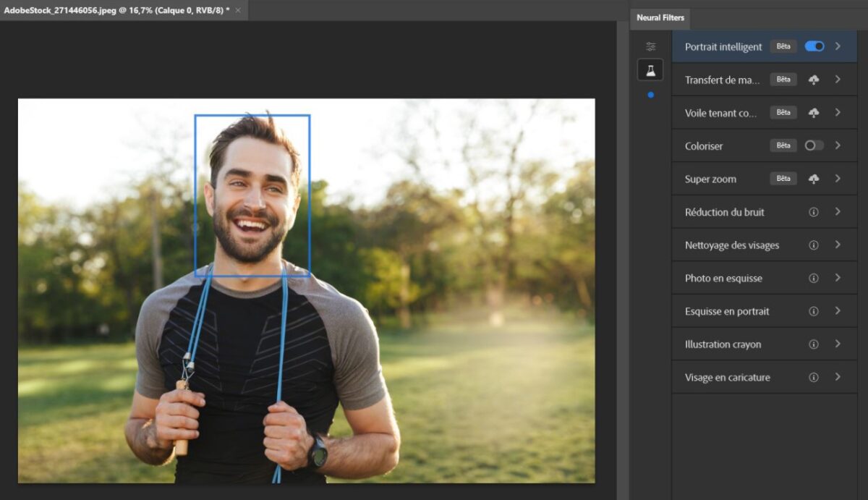Screen dimensions: 868x500
Task: Expand the Visage en caricature chevron
Action: pos(838,377)
